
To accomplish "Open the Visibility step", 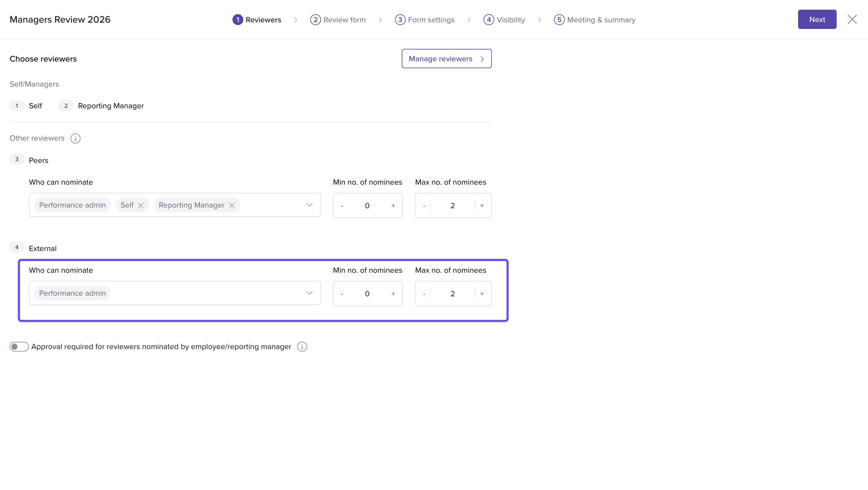I will [504, 20].
